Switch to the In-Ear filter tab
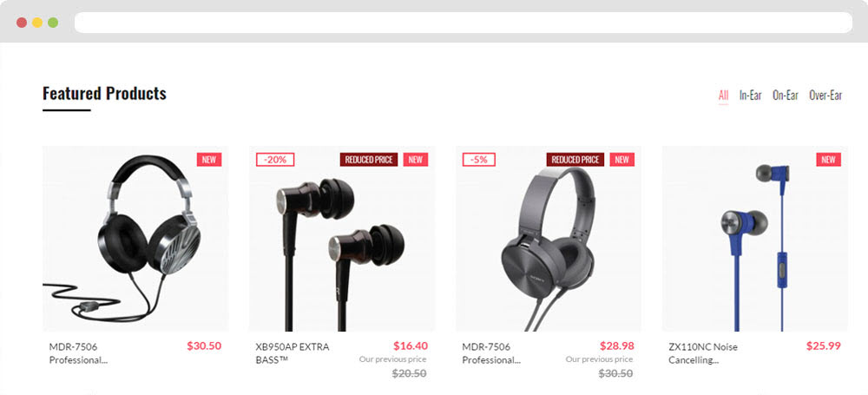The width and height of the screenshot is (868, 395). coord(751,95)
